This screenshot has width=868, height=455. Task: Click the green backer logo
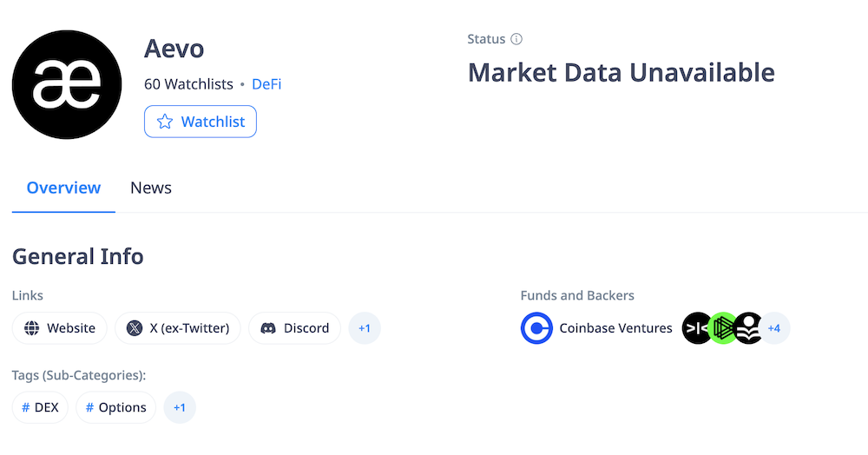pyautogui.click(x=722, y=328)
